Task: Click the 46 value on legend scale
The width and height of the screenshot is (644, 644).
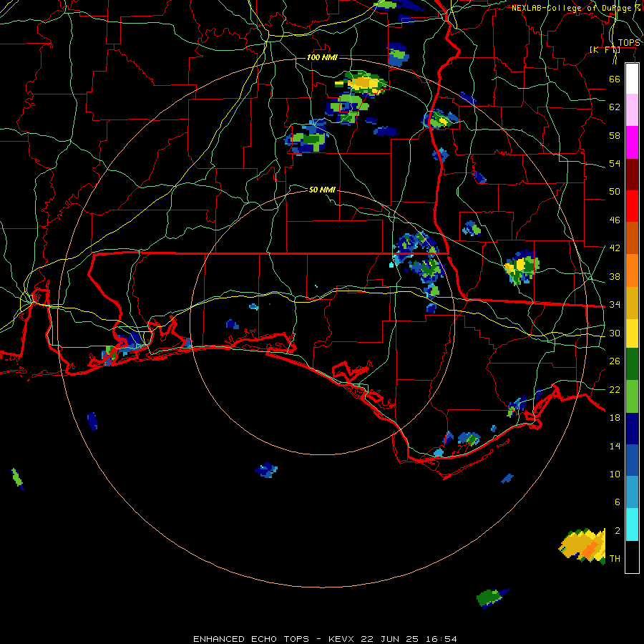Action: coord(615,220)
